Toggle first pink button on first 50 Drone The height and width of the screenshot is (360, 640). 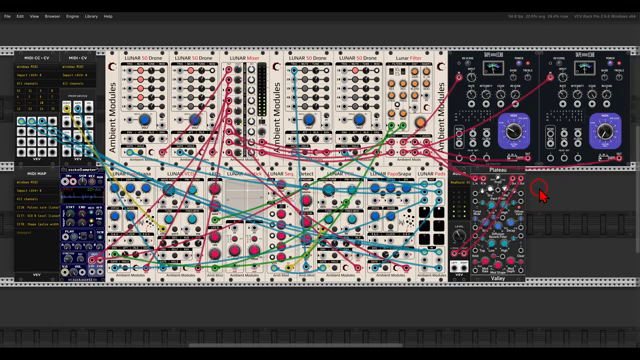(140, 71)
